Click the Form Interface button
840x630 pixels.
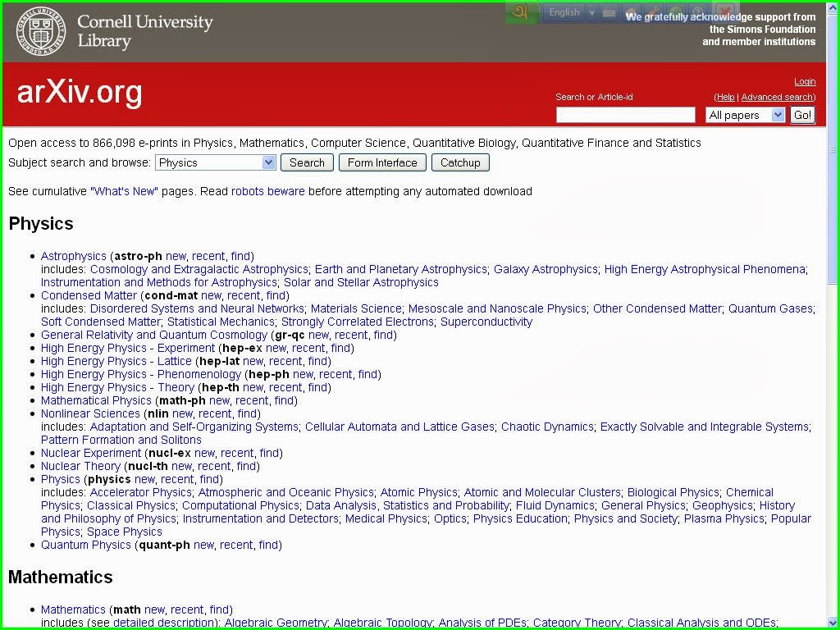pos(382,163)
